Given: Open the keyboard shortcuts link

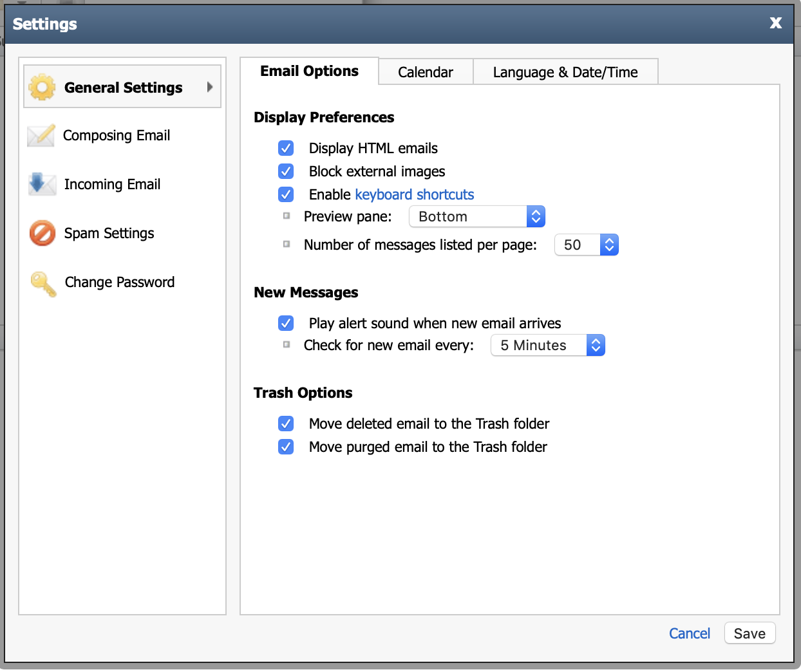Looking at the screenshot, I should click(414, 194).
